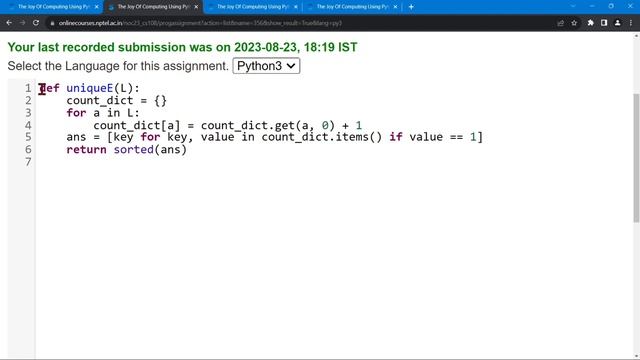Open Chrome three-dot menu
The width and height of the screenshot is (640, 360).
coord(631,23)
